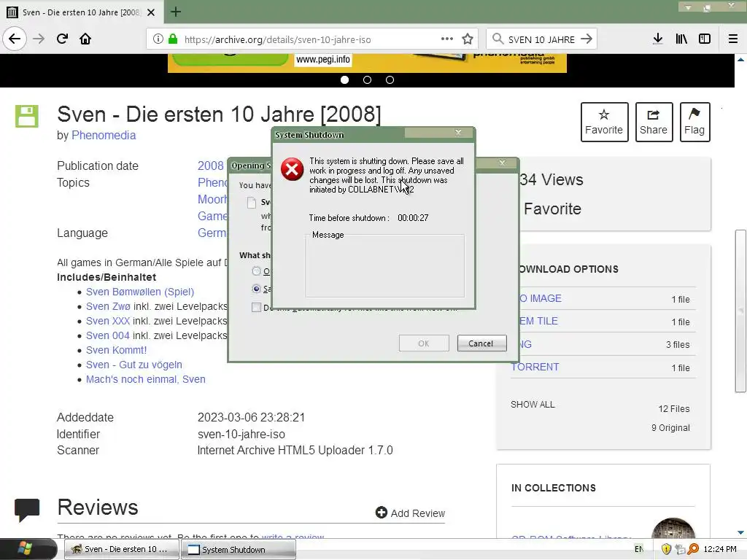Download via the TORRENT link
This screenshot has height=560, width=747.
535,367
